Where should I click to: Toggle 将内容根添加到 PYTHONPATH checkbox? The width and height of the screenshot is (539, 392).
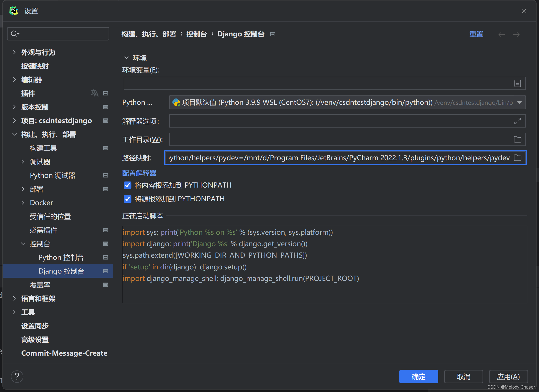tap(128, 185)
